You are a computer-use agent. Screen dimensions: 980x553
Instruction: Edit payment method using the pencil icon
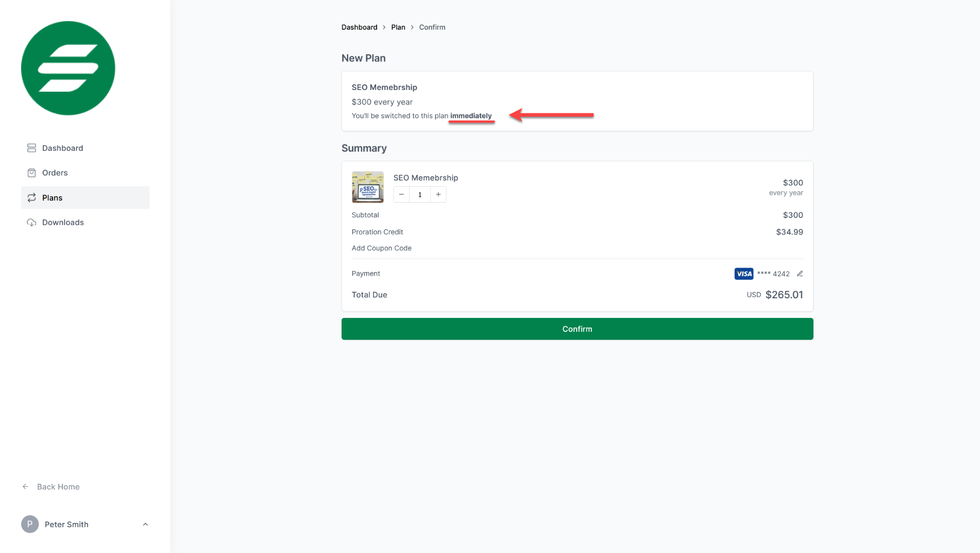801,273
